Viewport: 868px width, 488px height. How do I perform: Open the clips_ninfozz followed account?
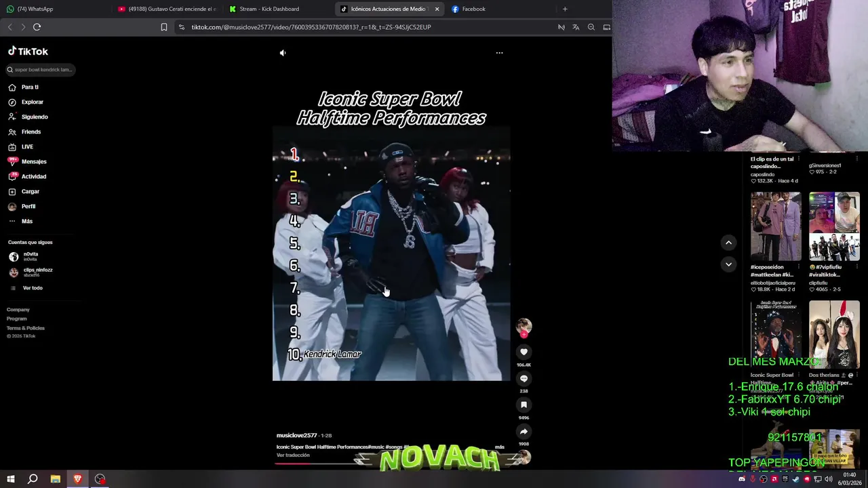pyautogui.click(x=31, y=272)
